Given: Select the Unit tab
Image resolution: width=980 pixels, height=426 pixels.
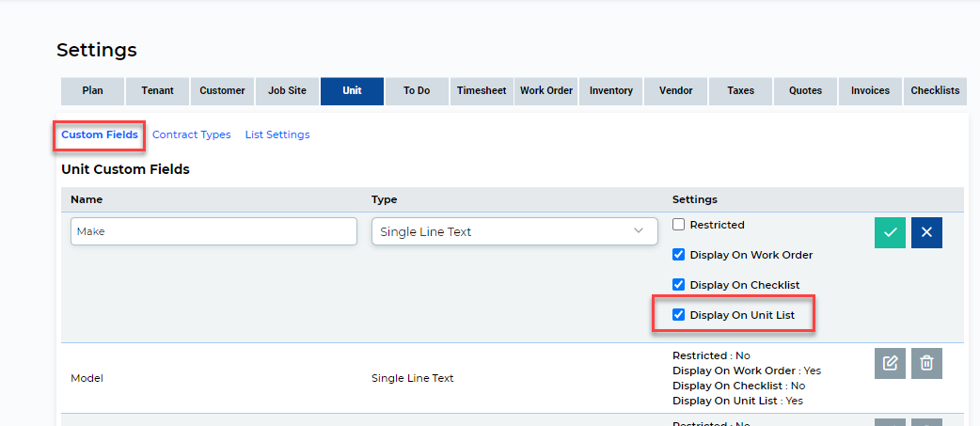Looking at the screenshot, I should [352, 90].
